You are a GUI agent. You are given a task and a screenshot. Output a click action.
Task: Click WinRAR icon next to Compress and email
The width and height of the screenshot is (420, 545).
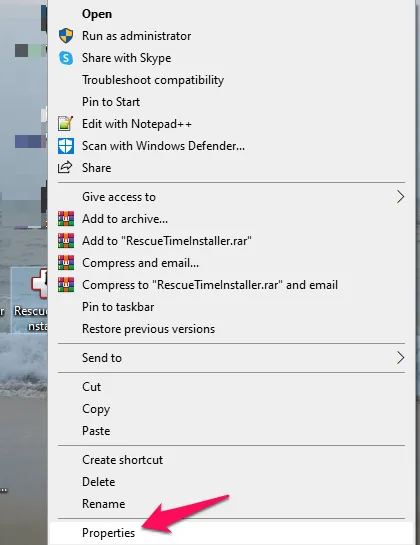[x=66, y=263]
